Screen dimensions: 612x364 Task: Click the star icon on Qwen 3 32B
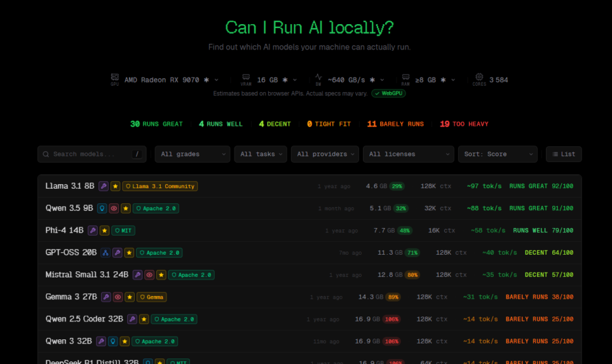124,341
